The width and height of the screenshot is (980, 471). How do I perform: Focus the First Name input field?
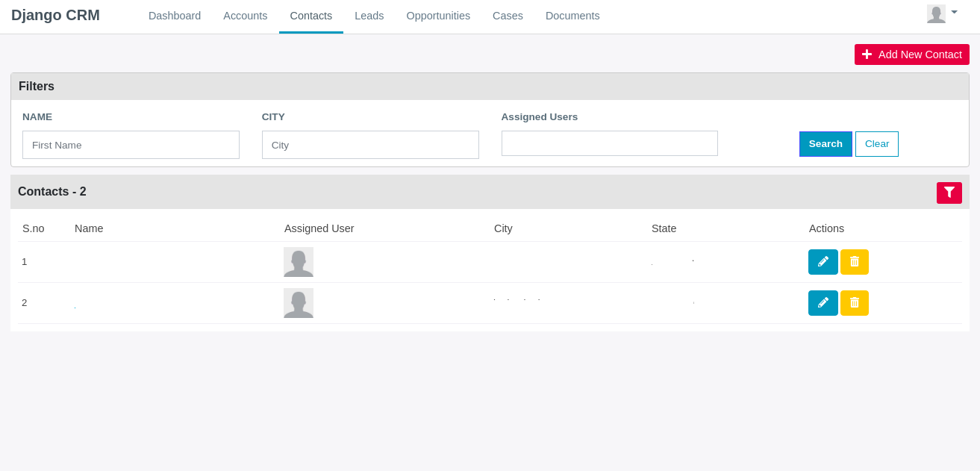131,145
